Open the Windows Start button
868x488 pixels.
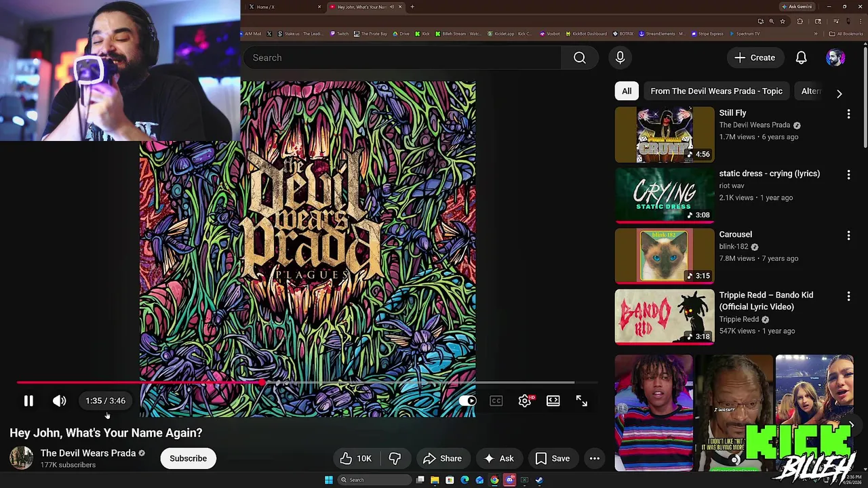[329, 480]
